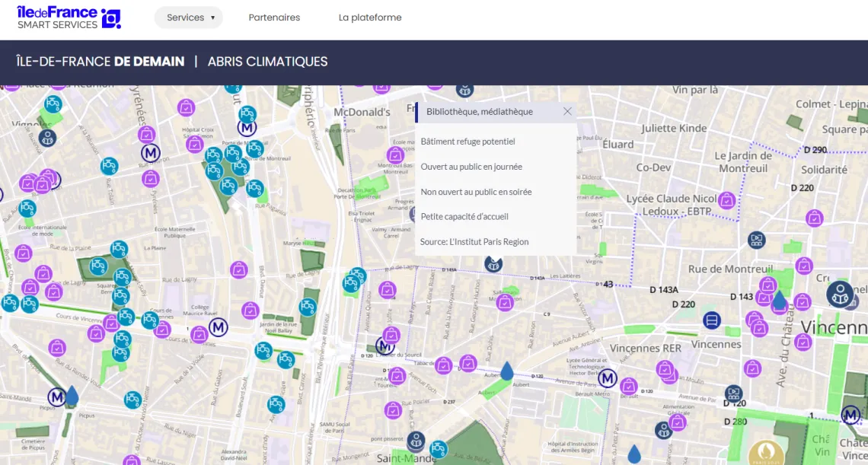The image size is (868, 465).
Task: Click the water drop marker near Picpus
Action: (x=72, y=395)
